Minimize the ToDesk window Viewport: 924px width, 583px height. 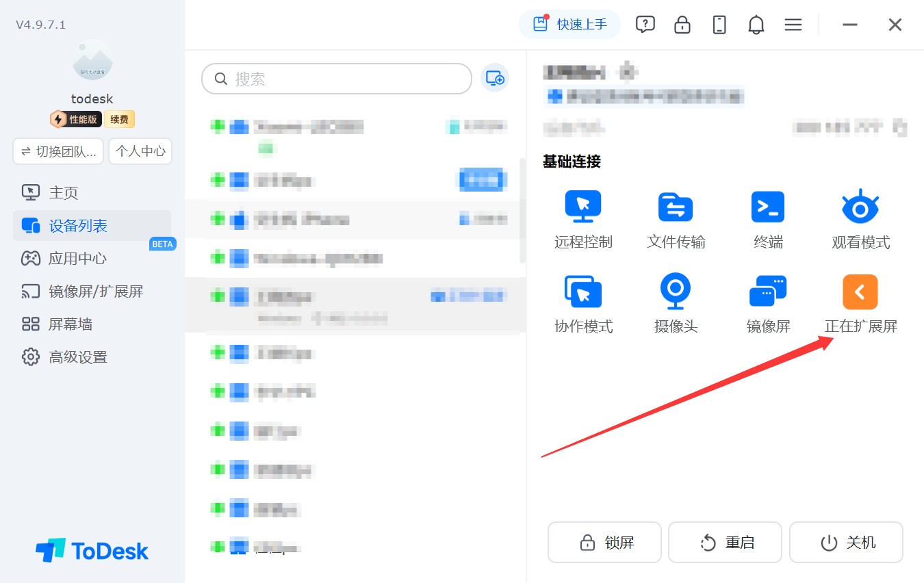coord(850,25)
